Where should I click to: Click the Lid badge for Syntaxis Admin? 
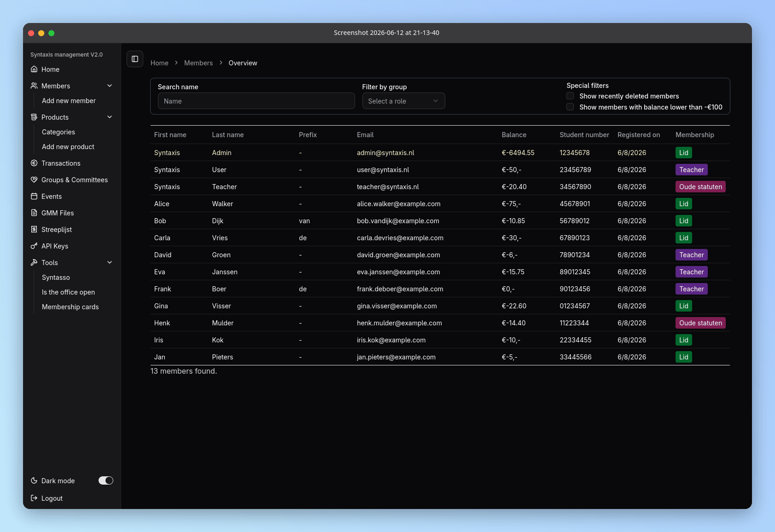(x=684, y=152)
